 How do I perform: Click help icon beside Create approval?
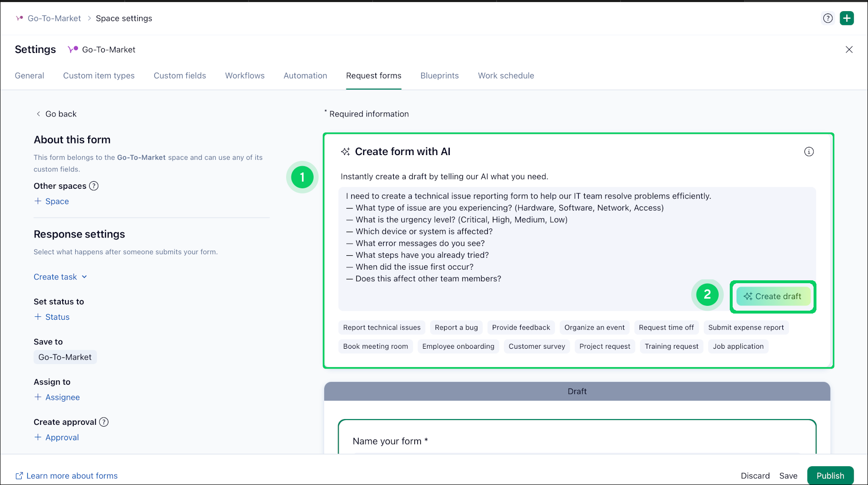coord(104,422)
